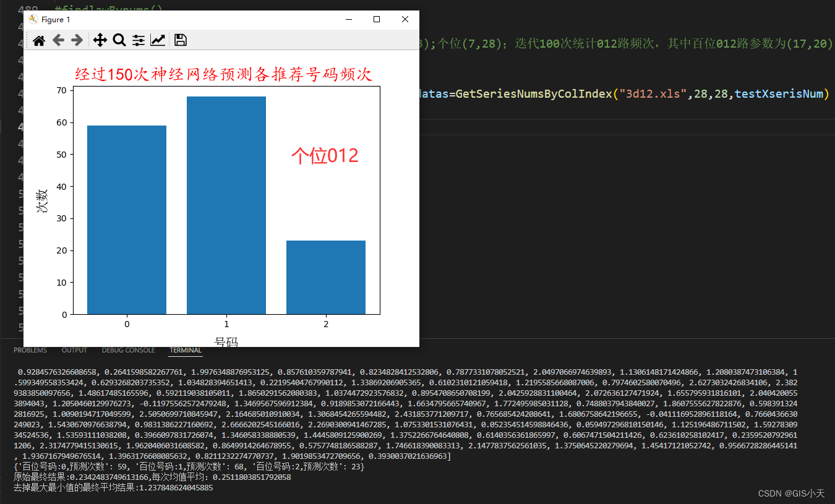Click the y-axis label '次数'

pos(42,200)
